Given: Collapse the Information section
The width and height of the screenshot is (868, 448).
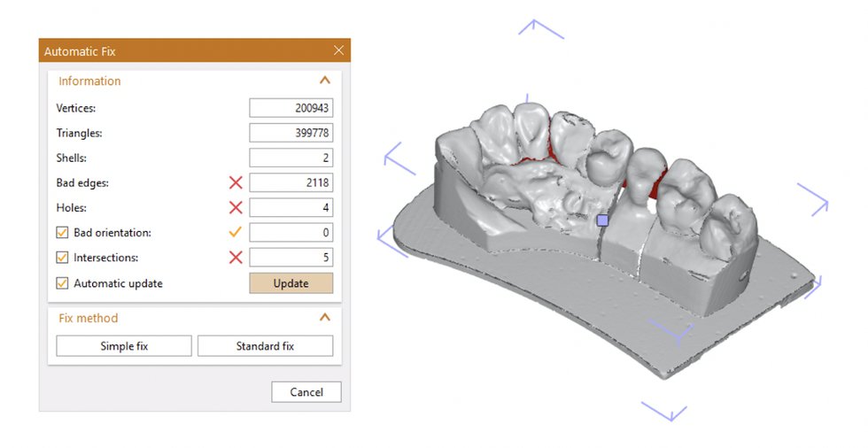Looking at the screenshot, I should (x=325, y=81).
